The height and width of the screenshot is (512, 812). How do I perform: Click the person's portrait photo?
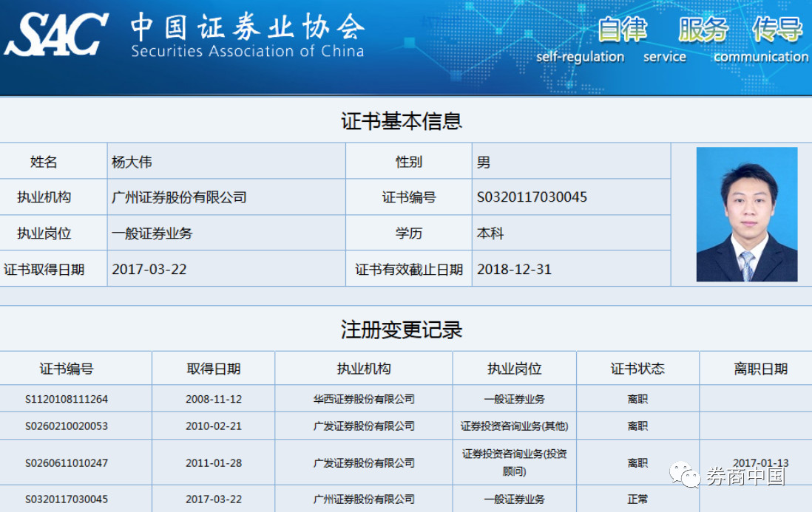[747, 214]
